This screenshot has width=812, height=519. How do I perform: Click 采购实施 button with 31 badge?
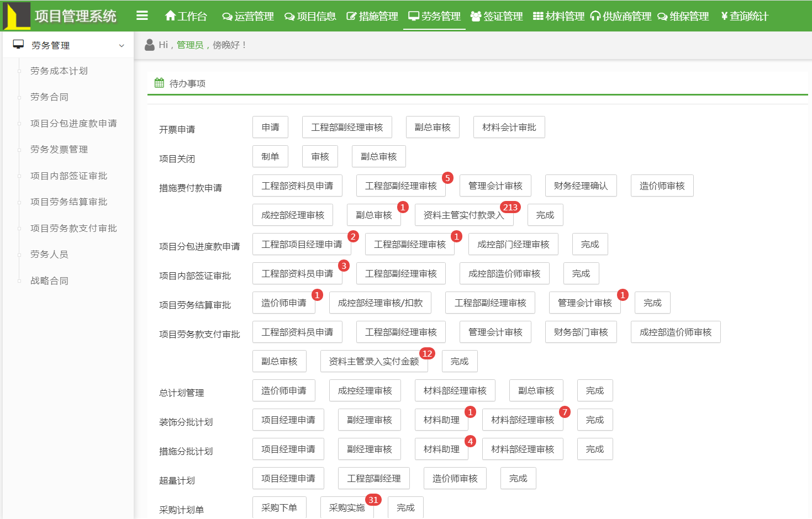coord(347,507)
